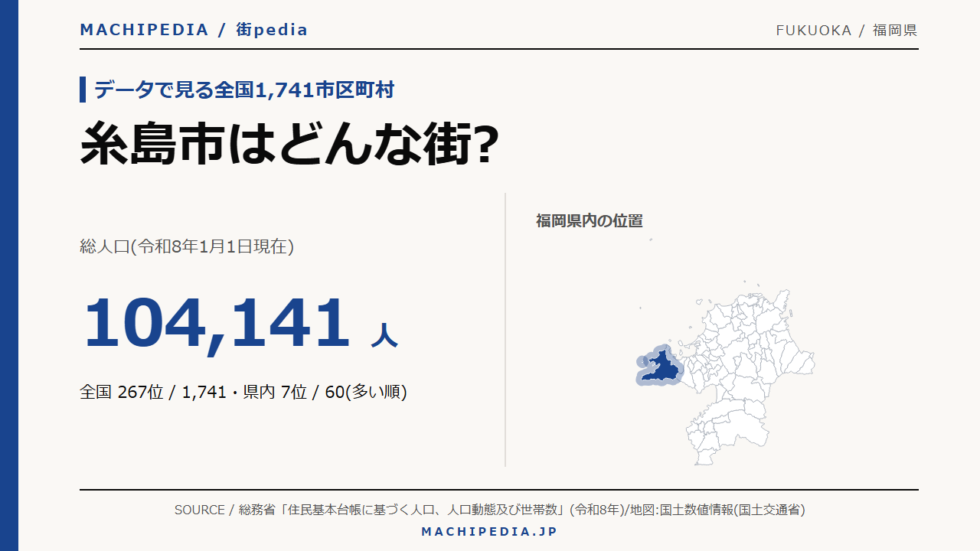This screenshot has width=980, height=551.
Task: Click the highlighted 糸島市 area on the map
Action: 661,368
